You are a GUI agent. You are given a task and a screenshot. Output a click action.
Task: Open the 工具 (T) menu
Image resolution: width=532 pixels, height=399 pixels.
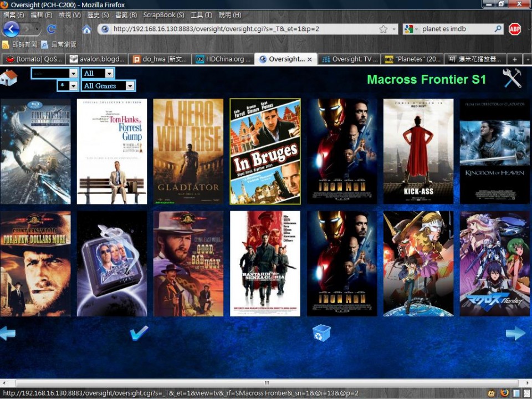point(201,15)
